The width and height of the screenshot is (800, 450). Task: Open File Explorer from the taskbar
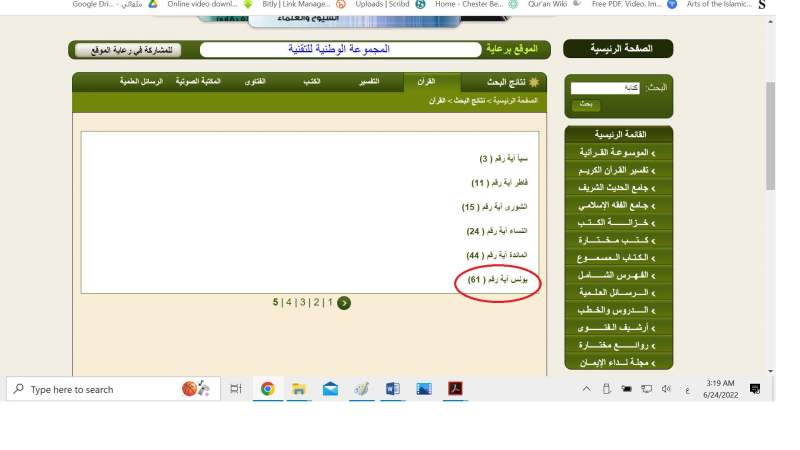[298, 389]
